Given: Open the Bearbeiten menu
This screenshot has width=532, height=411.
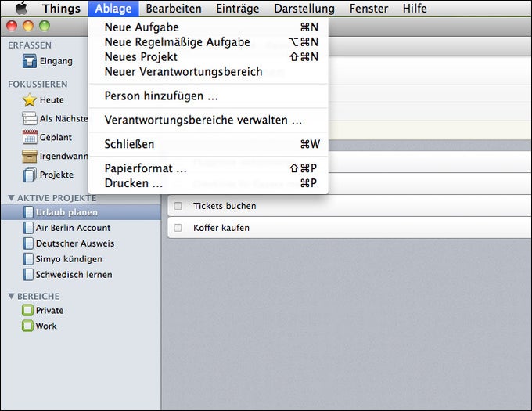Looking at the screenshot, I should click(x=174, y=9).
